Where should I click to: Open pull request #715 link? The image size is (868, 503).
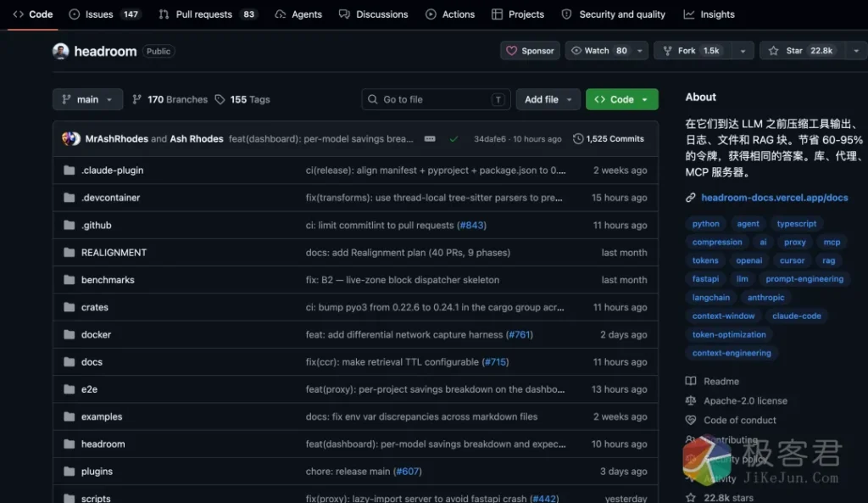(x=495, y=361)
